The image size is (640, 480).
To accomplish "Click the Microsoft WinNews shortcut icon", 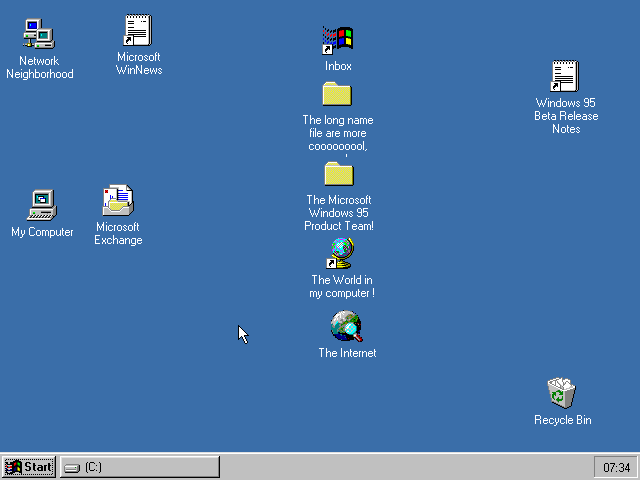I will [x=137, y=30].
